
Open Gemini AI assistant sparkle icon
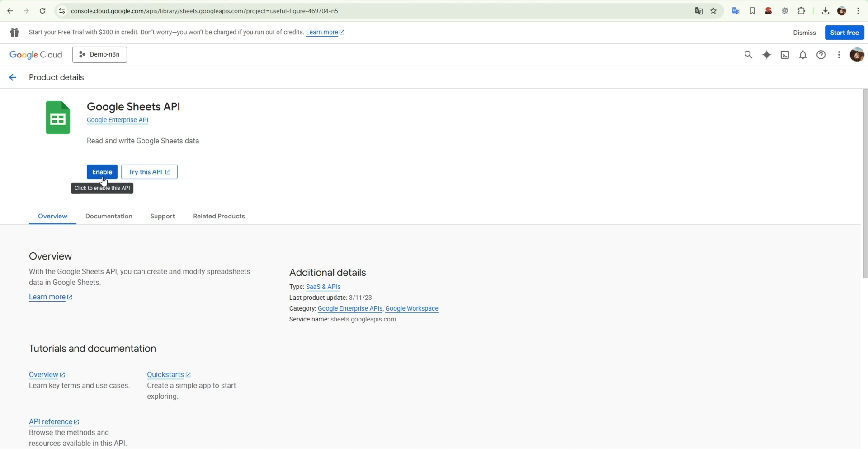[767, 55]
